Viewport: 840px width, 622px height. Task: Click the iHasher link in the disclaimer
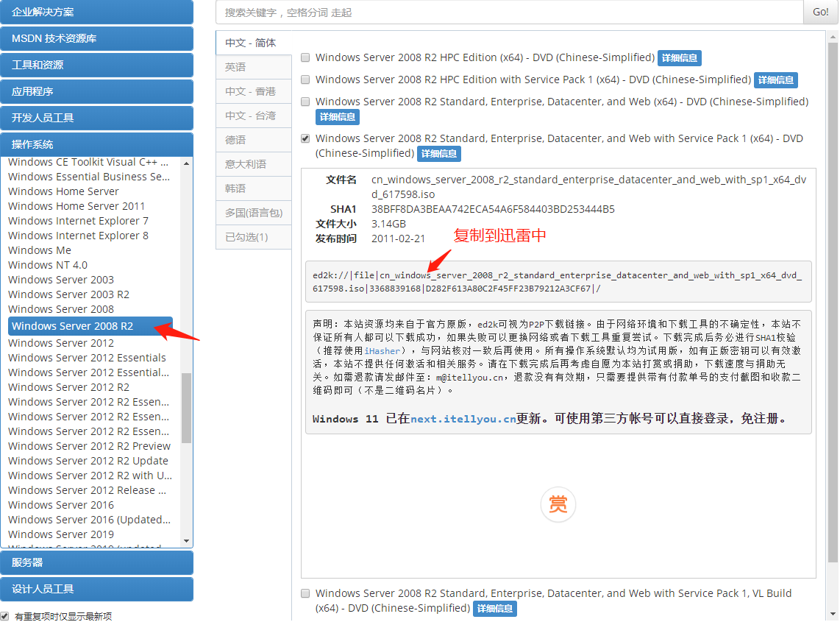[x=382, y=350]
